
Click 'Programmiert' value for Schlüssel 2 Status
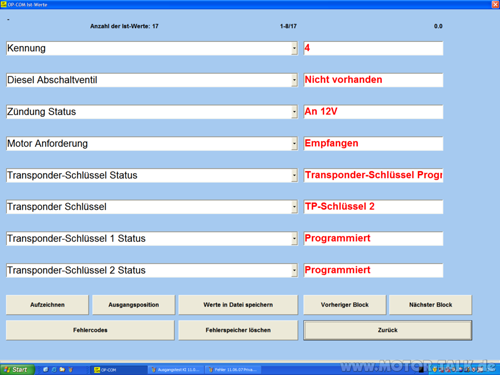coord(373,270)
